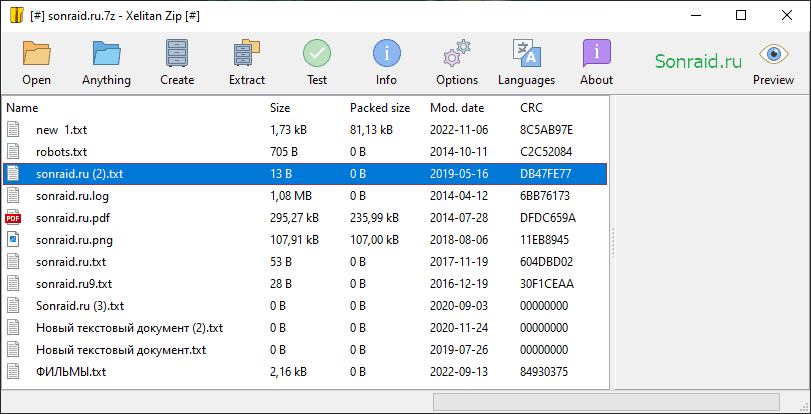Select the file name ФИЛЬМЫ.txt
Viewport: 811px width, 414px height.
click(71, 372)
